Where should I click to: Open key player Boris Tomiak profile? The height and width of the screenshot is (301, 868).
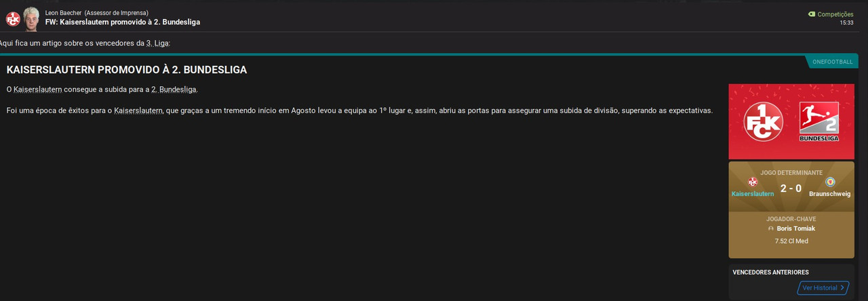click(x=796, y=228)
